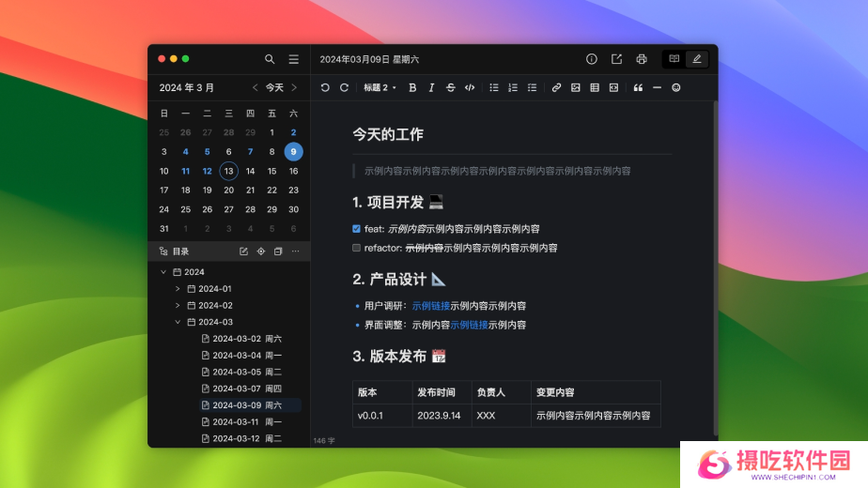Viewport: 868px width, 488px height.
Task: Expand the 2024-02 folder
Action: 178,305
